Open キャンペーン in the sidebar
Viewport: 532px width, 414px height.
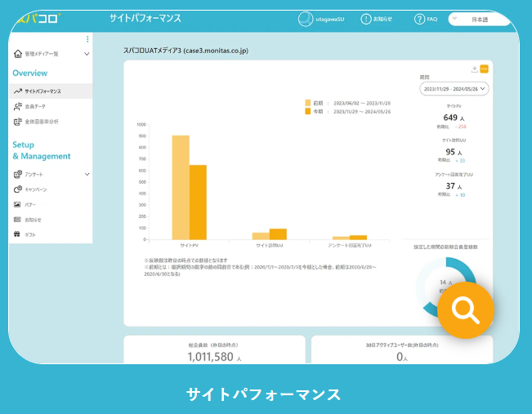tap(35, 189)
